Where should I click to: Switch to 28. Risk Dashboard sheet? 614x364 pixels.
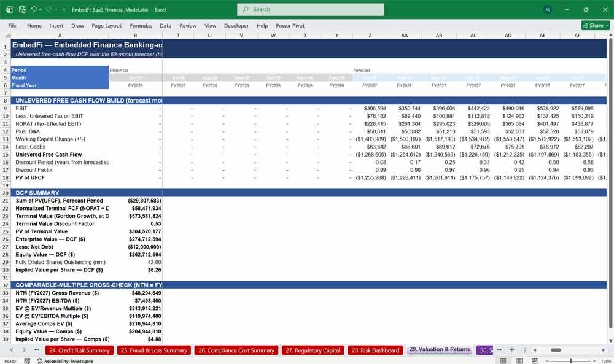click(x=375, y=350)
